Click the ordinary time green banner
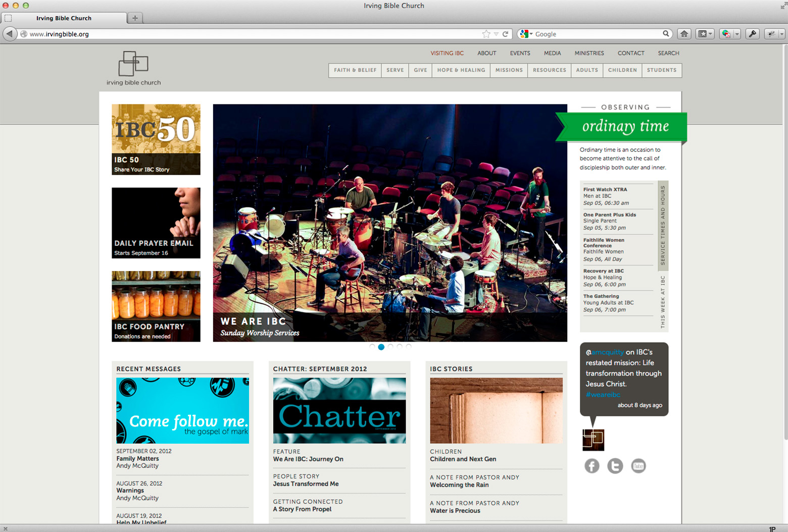The width and height of the screenshot is (788, 532). coord(621,126)
